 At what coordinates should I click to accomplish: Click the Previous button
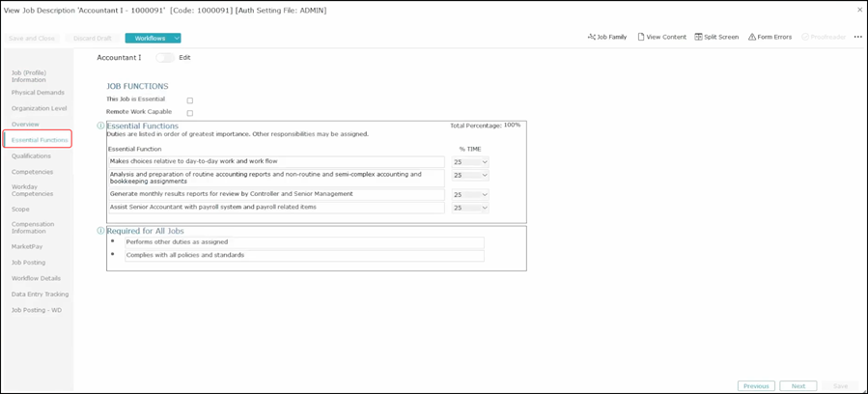[x=756, y=385]
